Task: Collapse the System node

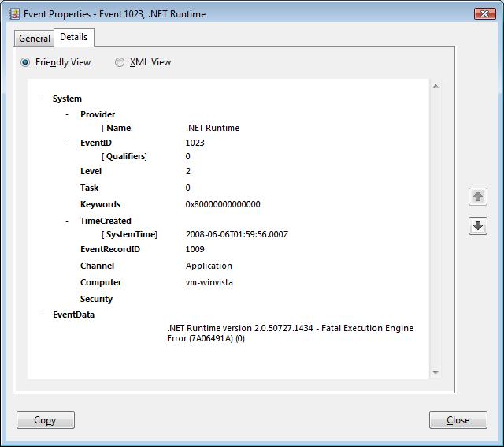Action: tap(39, 99)
